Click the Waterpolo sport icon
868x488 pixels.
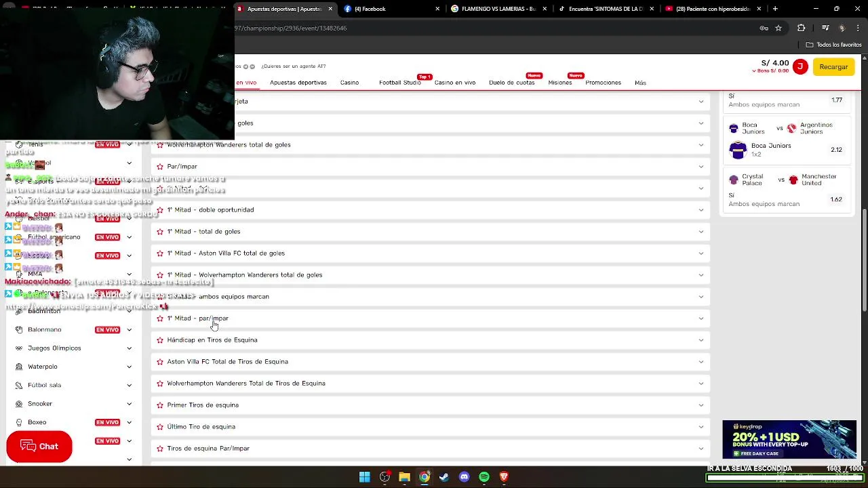(19, 367)
